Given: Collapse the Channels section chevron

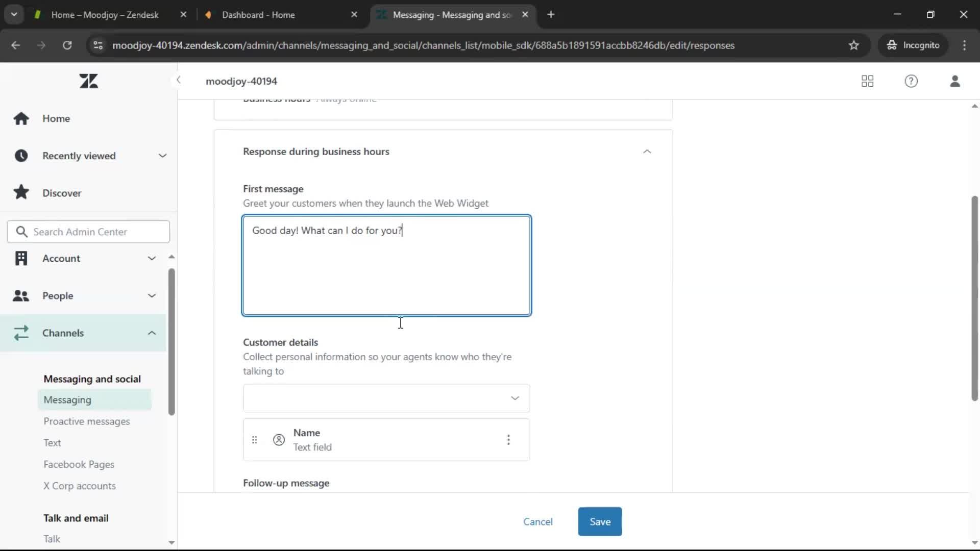Looking at the screenshot, I should click(152, 333).
